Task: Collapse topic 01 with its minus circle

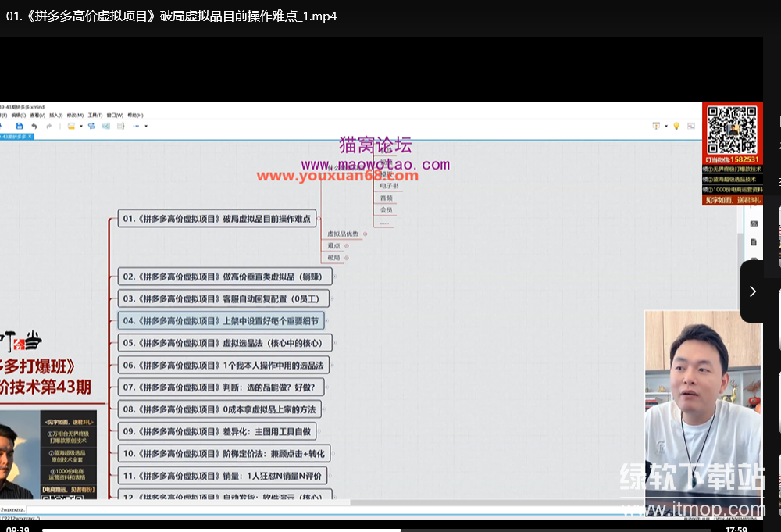Action: (319, 219)
